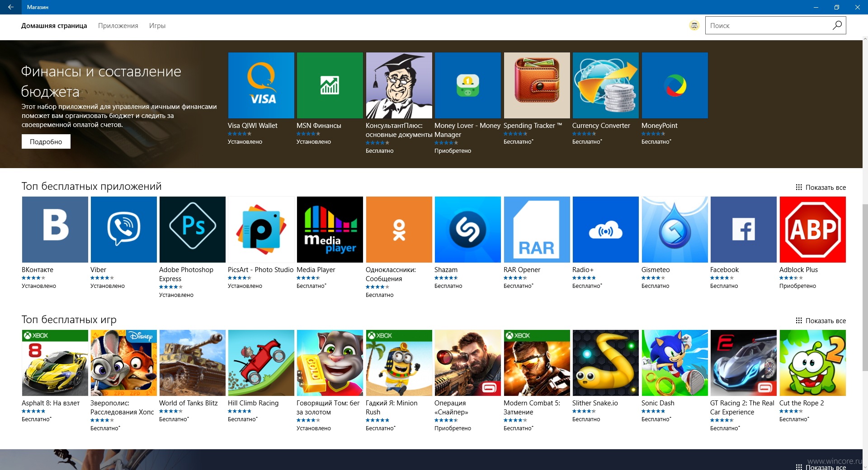Switch to the Приложения tab

118,26
